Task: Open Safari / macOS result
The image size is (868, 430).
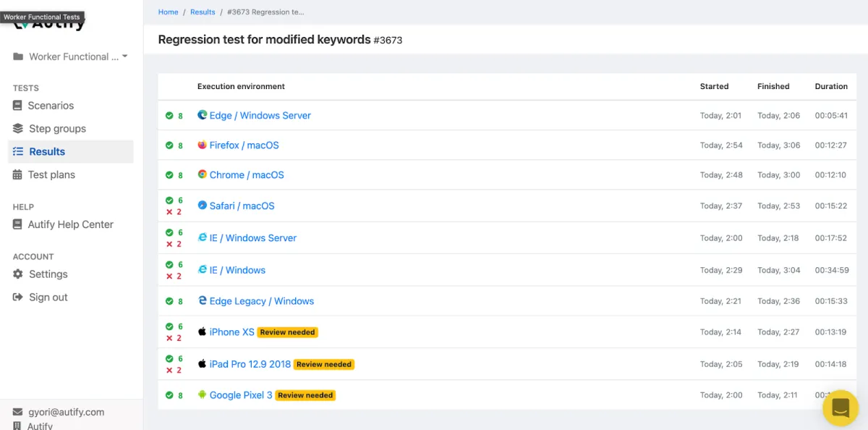Action: coord(242,206)
